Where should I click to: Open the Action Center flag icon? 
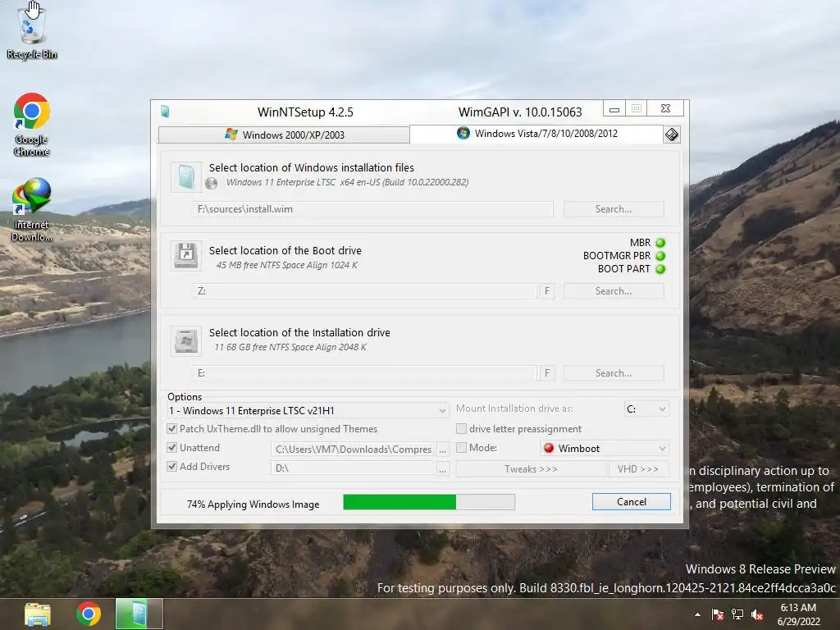point(717,614)
